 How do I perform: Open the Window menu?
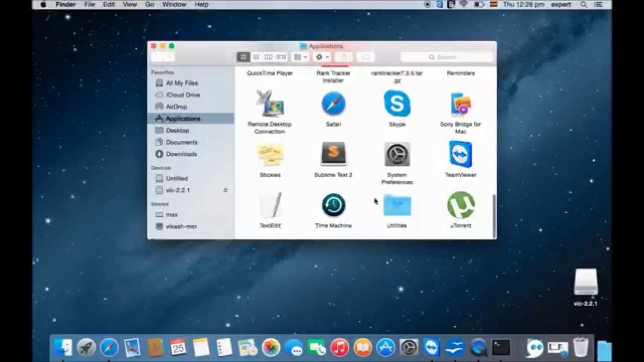point(174,5)
